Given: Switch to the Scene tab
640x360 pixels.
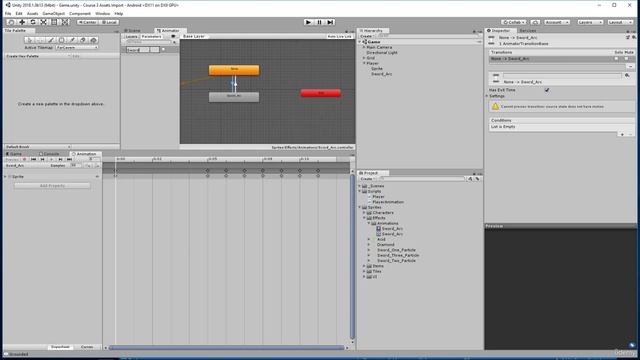Looking at the screenshot, I should click(x=133, y=31).
